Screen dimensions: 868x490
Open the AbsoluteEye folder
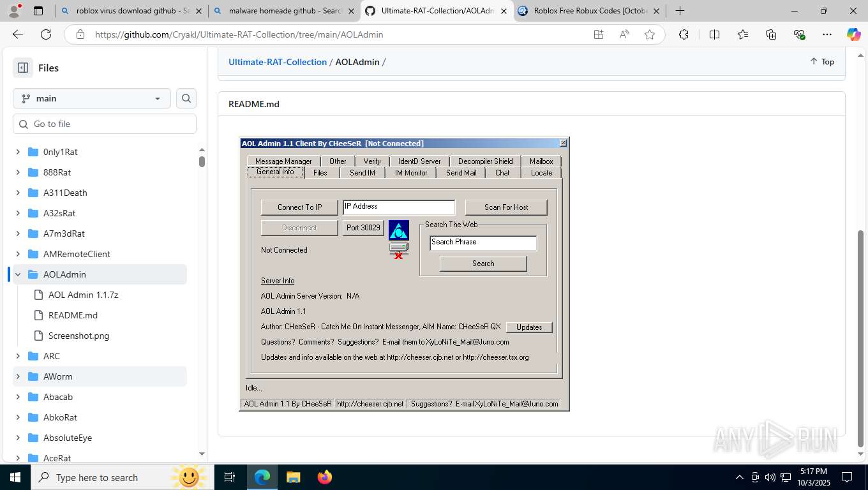click(68, 438)
